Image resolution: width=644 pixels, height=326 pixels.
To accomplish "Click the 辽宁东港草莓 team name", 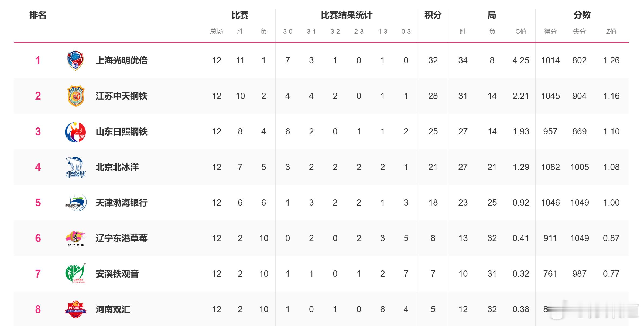I will (x=121, y=238).
